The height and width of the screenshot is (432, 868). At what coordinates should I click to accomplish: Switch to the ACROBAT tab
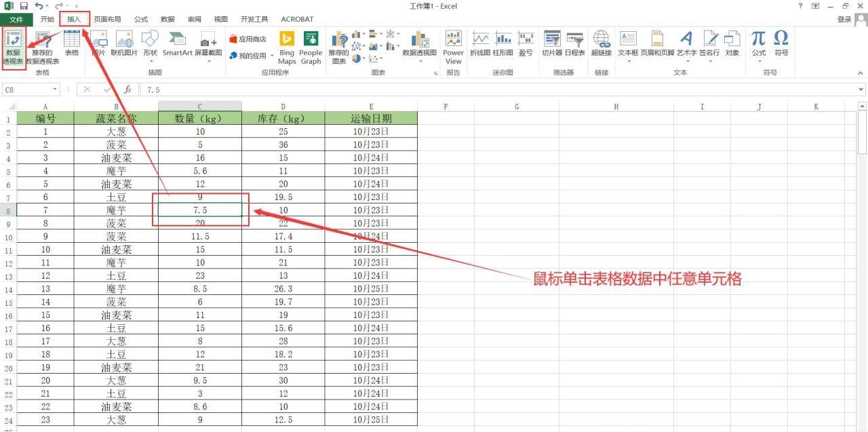297,19
